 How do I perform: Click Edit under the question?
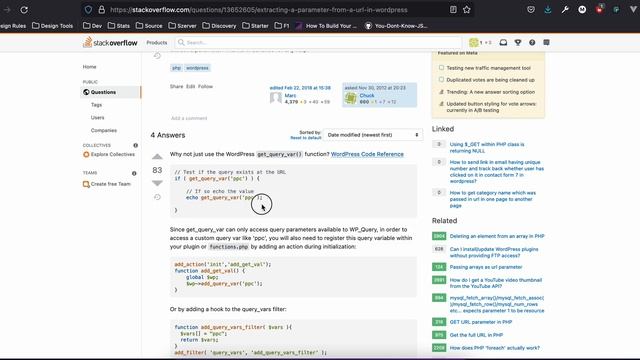[x=191, y=87]
